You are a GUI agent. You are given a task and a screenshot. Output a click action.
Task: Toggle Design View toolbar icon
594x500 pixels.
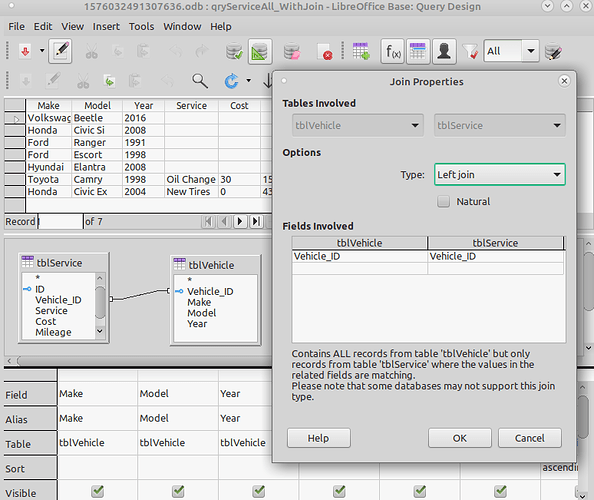tap(260, 51)
